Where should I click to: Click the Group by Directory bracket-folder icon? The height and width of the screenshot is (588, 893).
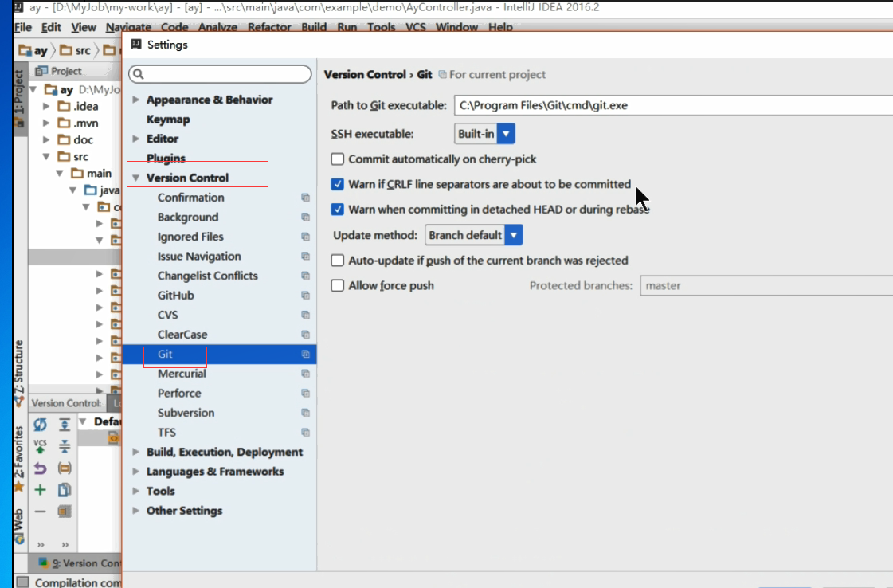(x=65, y=468)
